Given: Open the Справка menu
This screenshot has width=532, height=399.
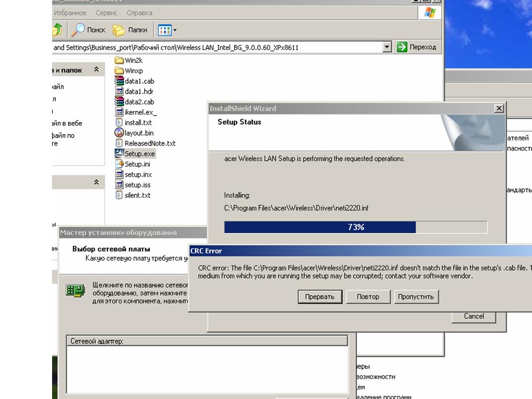Looking at the screenshot, I should click(140, 13).
